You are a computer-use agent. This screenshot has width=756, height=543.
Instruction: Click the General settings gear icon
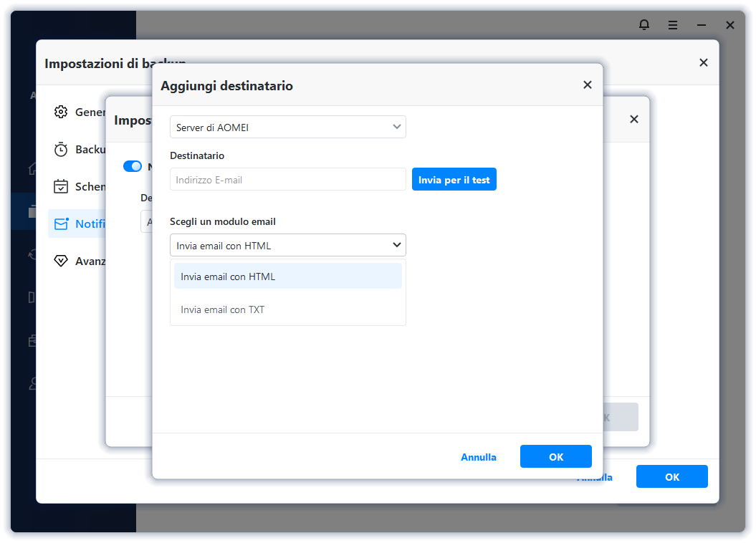(61, 112)
